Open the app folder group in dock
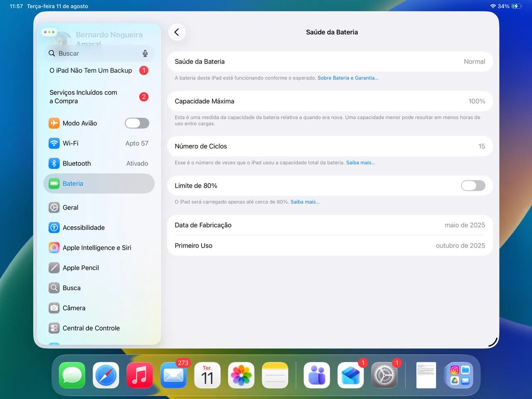This screenshot has width=532, height=399. pyautogui.click(x=460, y=375)
